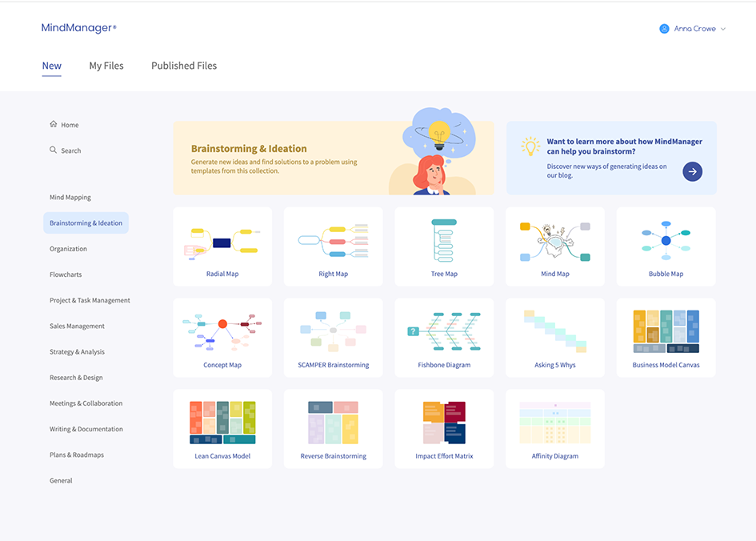Choose the Radial Map template
The height and width of the screenshot is (541, 756).
(222, 246)
